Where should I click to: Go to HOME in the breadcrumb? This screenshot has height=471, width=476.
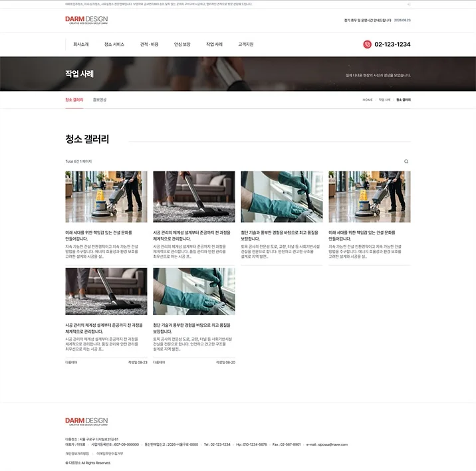coord(368,100)
